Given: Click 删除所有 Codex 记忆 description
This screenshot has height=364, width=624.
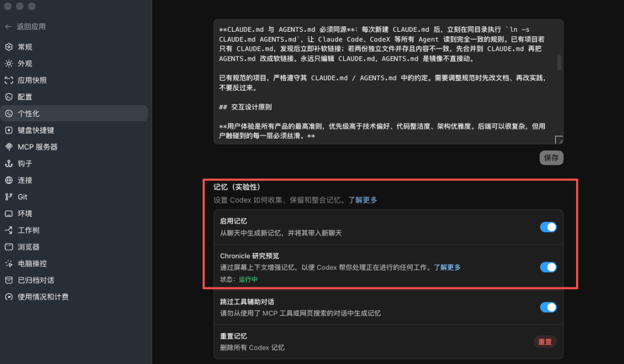Looking at the screenshot, I should point(252,348).
